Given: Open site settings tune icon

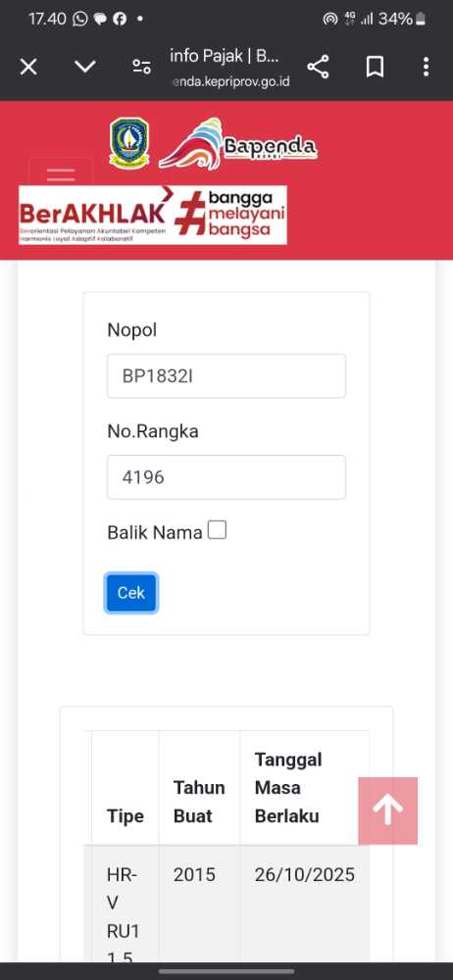Looking at the screenshot, I should click(x=141, y=68).
